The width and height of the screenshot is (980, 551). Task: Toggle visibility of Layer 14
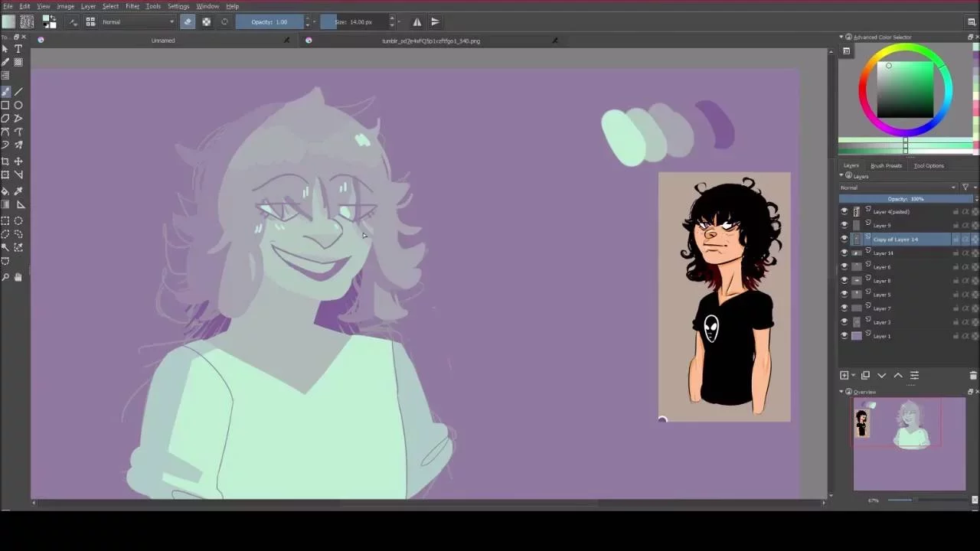click(x=844, y=253)
